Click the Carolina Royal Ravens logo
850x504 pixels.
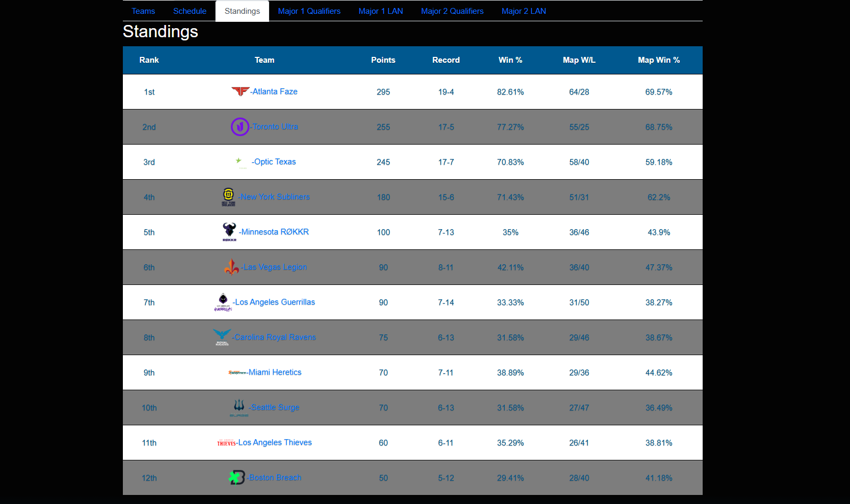tap(222, 337)
